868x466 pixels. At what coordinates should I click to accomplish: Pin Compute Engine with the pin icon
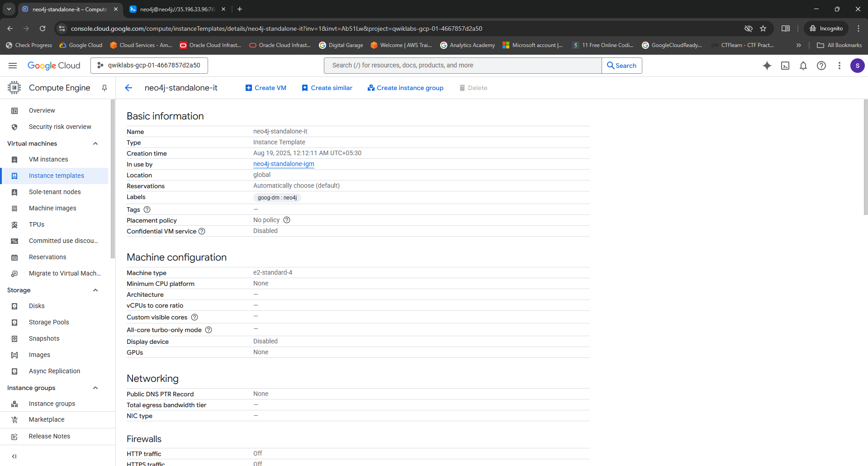104,88
